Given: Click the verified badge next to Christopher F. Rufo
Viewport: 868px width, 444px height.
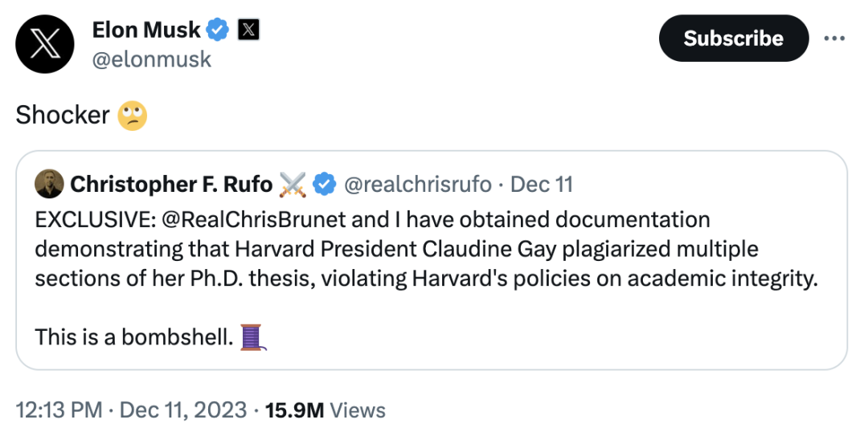Looking at the screenshot, I should pyautogui.click(x=323, y=185).
